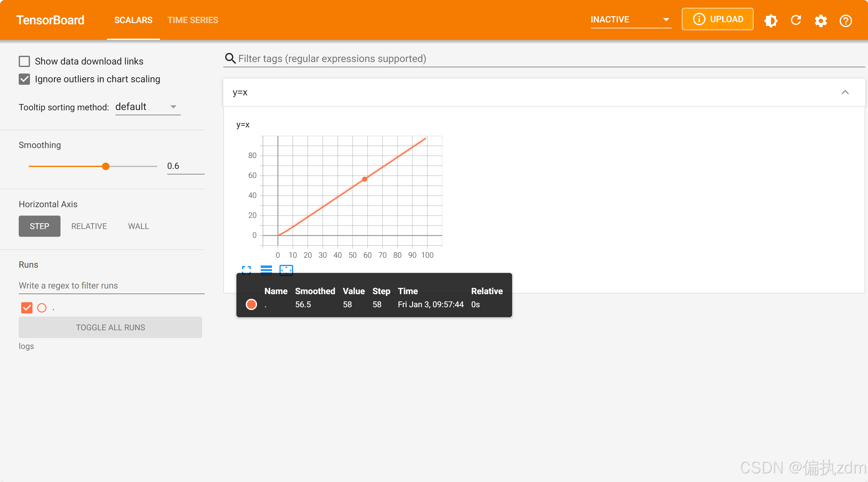Click the info icon in Upload button
Viewport: 868px width, 482px height.
pyautogui.click(x=699, y=19)
